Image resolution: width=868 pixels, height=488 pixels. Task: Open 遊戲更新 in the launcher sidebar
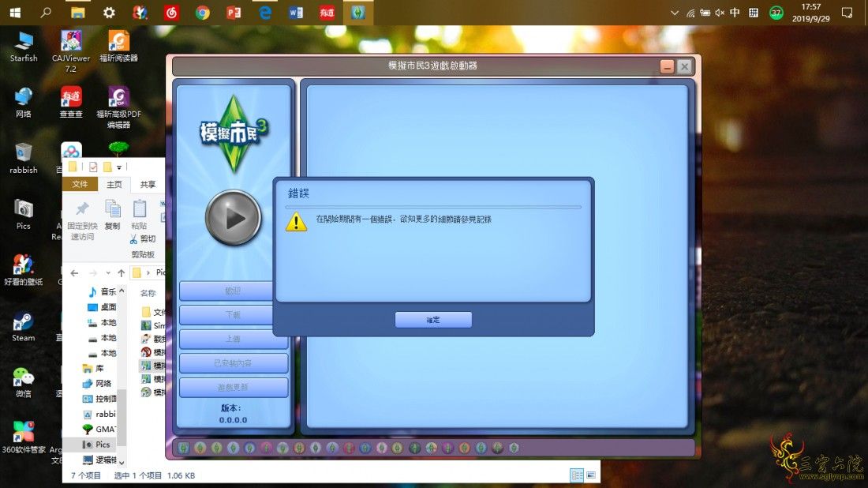tap(233, 387)
